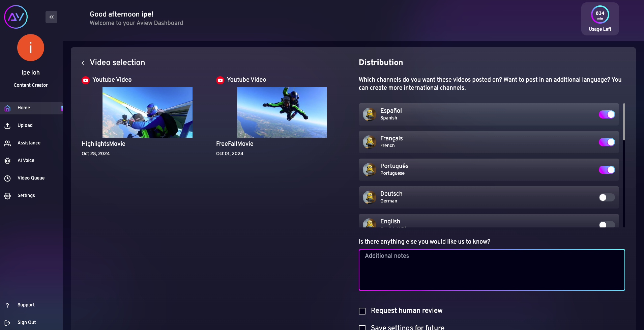Click the Settings gear icon
The height and width of the screenshot is (330, 644).
(7, 196)
